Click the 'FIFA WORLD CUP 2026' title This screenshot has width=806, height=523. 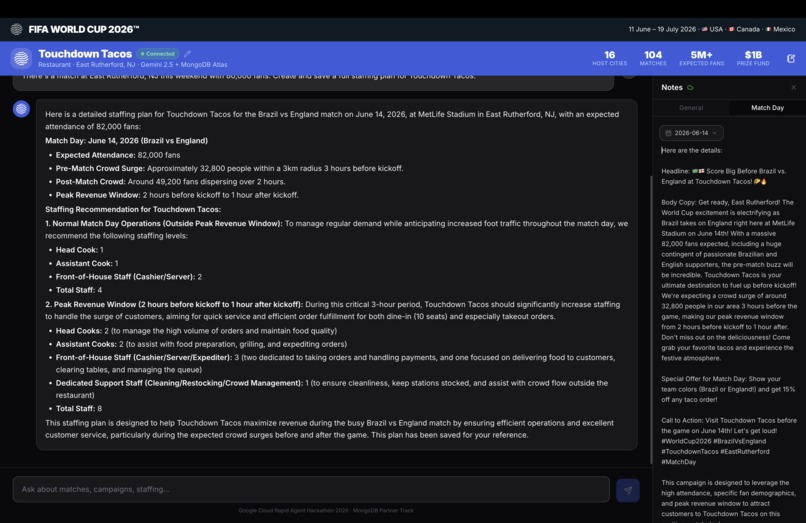click(x=84, y=29)
